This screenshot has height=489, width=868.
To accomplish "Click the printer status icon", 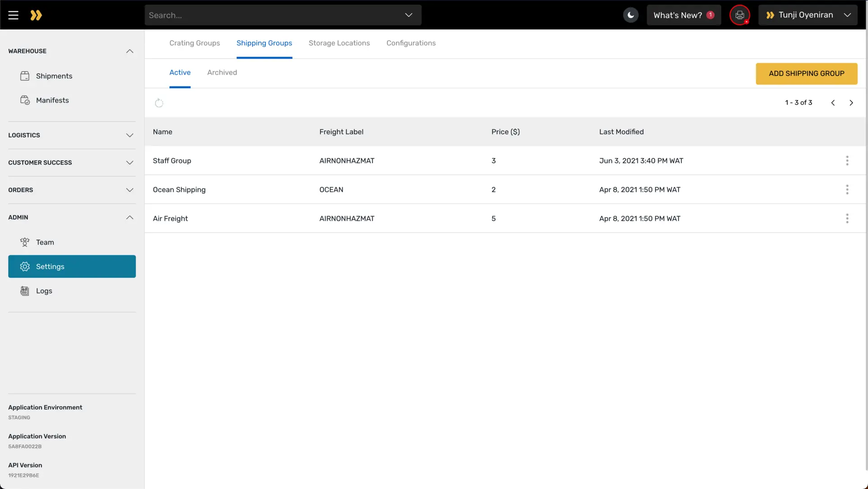I will click(x=740, y=15).
